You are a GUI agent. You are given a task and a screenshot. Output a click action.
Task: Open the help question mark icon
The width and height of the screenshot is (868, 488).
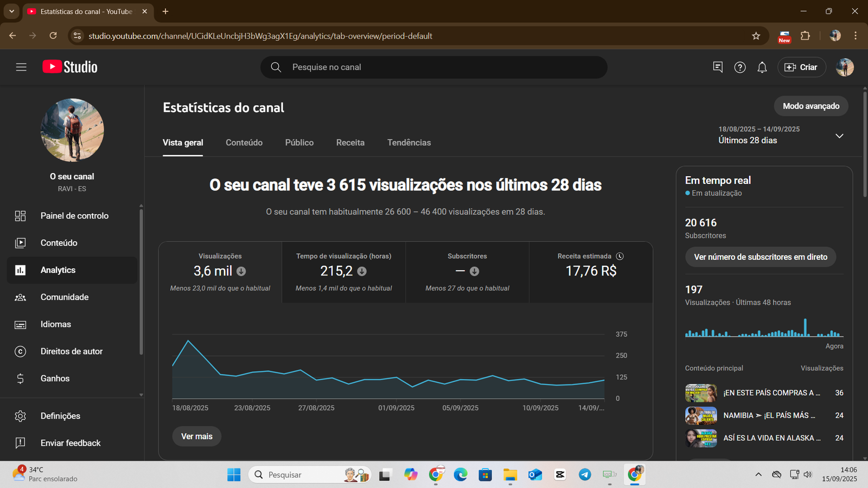(739, 67)
